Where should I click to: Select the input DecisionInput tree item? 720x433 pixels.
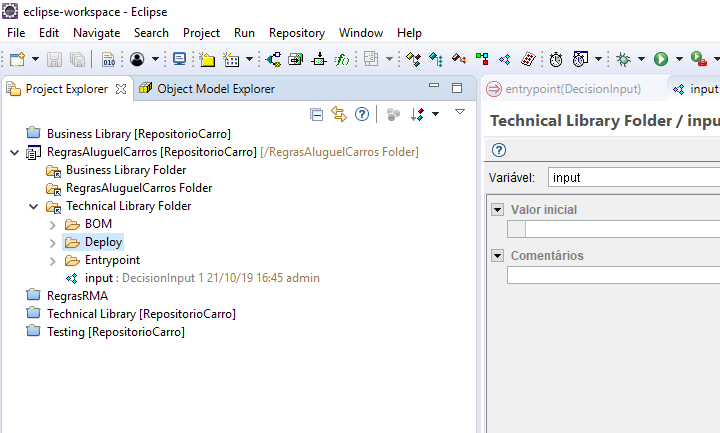pyautogui.click(x=193, y=278)
